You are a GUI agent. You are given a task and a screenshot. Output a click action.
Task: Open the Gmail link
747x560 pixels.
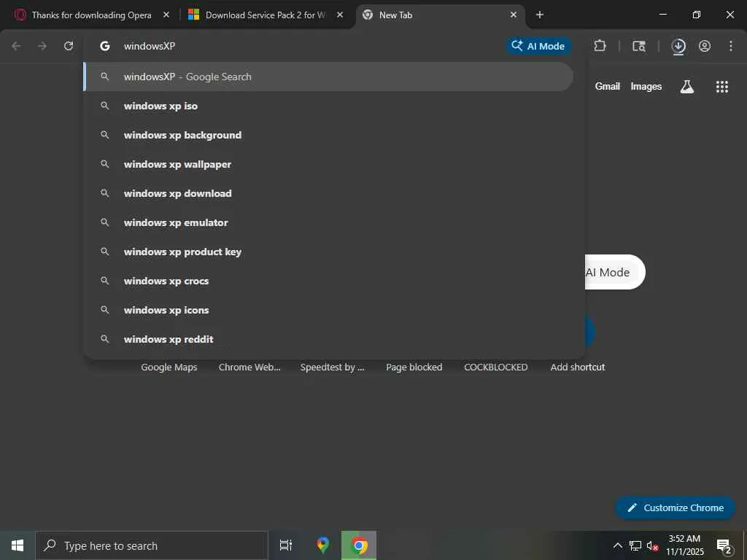tap(608, 86)
